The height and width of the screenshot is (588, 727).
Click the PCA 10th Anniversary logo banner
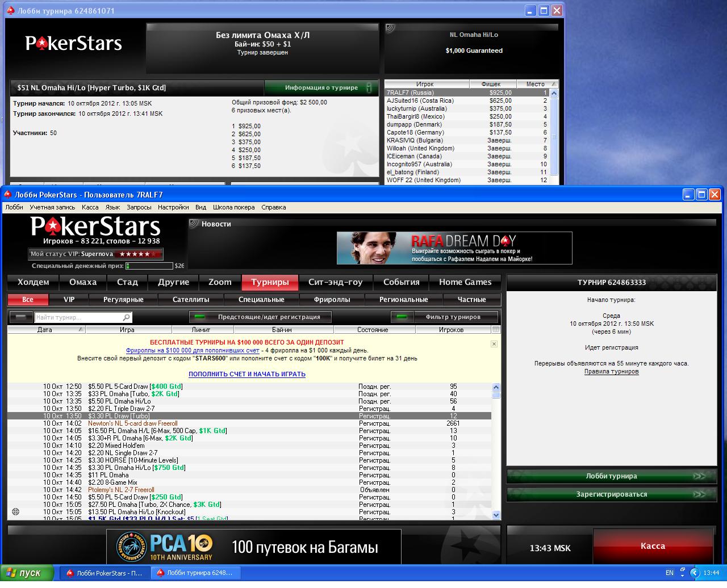[x=165, y=547]
